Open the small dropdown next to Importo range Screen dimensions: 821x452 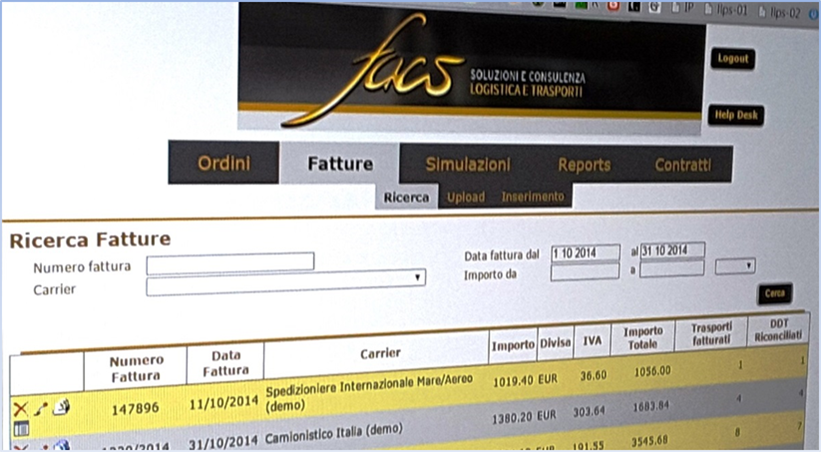pos(735,266)
